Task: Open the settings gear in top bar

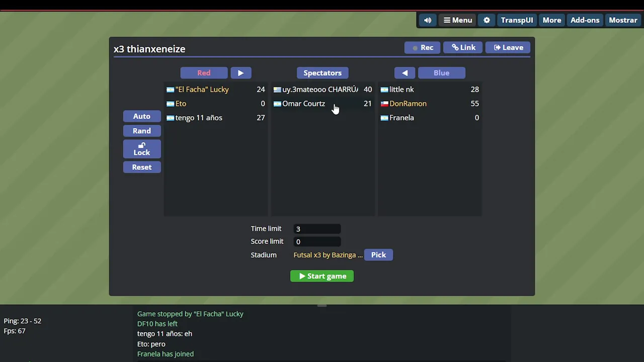Action: [487, 20]
